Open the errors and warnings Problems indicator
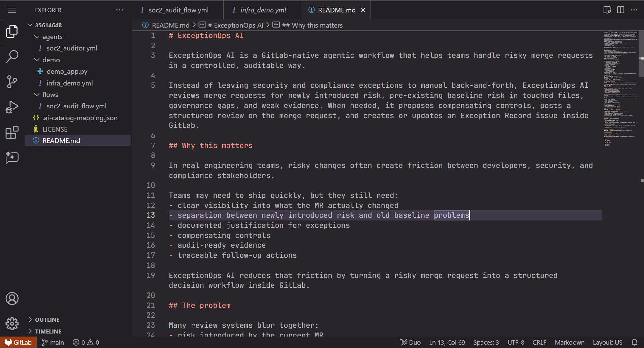Image resolution: width=644 pixels, height=348 pixels. point(86,342)
